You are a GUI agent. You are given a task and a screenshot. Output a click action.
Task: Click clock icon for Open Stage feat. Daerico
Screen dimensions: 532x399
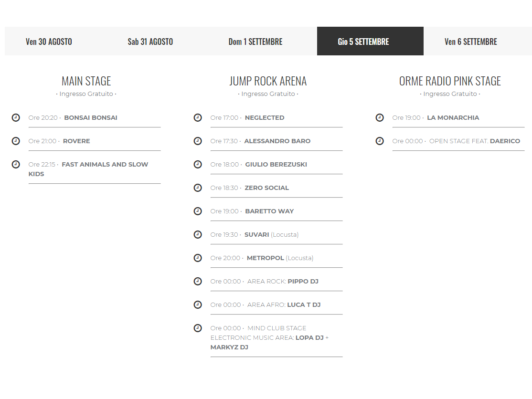380,141
